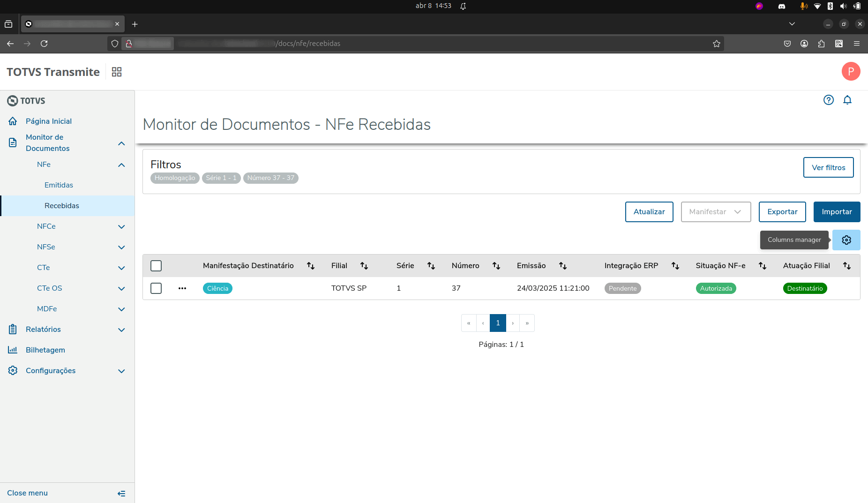Click the Pendente integration badge
This screenshot has height=503, width=868.
coord(622,288)
